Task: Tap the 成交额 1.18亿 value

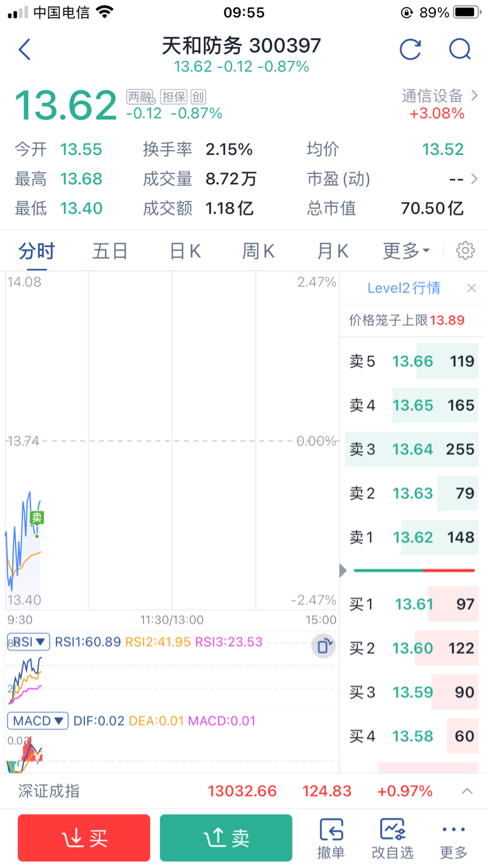Action: [x=229, y=208]
